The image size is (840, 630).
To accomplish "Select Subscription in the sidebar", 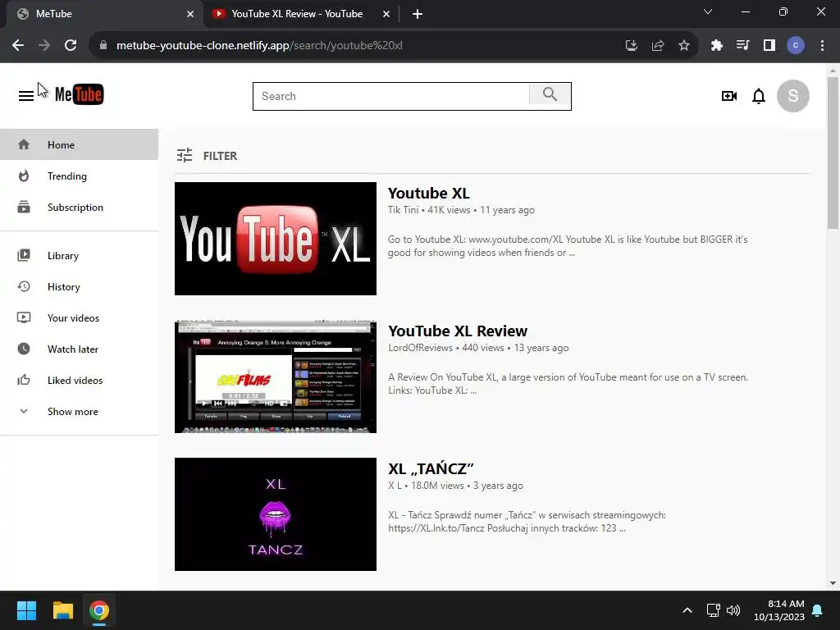I will 80,207.
